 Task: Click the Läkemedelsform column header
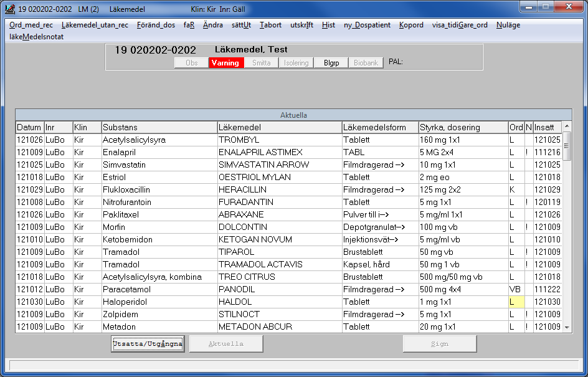(380, 127)
